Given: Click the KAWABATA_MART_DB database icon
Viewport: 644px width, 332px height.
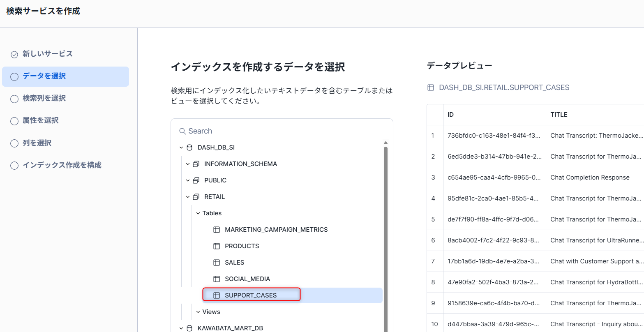Looking at the screenshot, I should point(189,328).
